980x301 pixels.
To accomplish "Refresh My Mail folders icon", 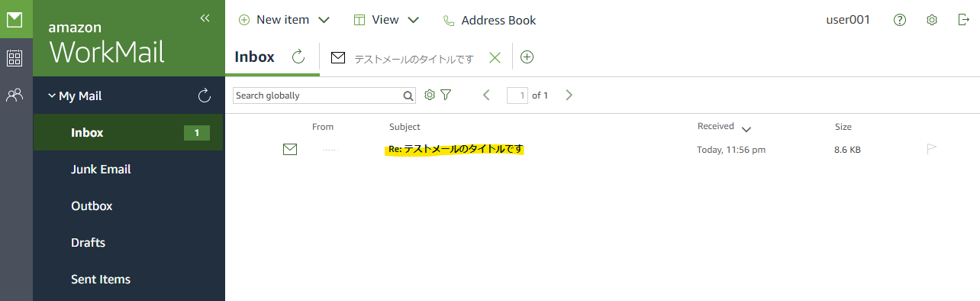I will (205, 95).
